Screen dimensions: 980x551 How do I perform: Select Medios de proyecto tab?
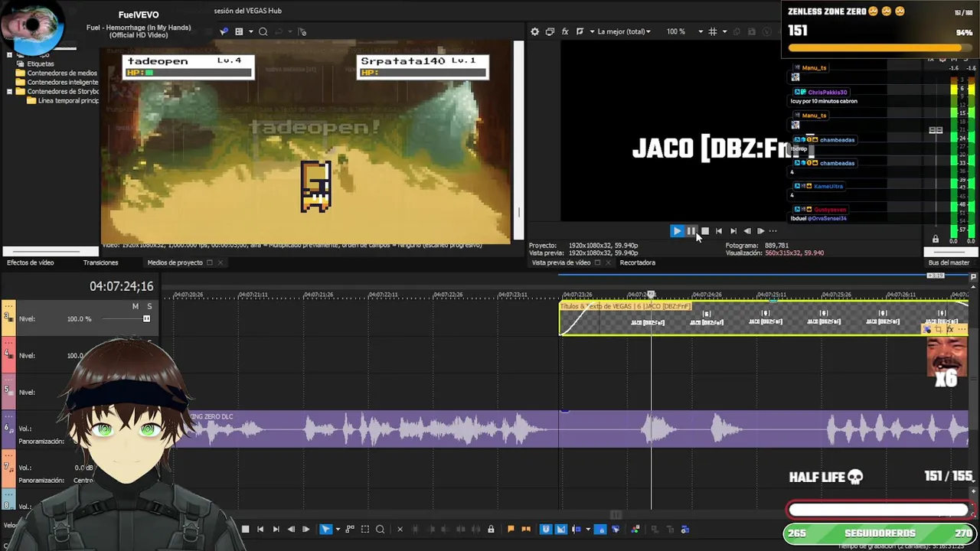175,262
